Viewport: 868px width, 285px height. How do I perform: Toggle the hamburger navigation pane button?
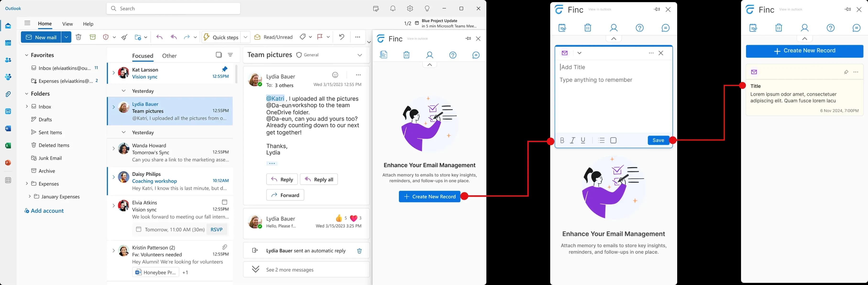27,23
